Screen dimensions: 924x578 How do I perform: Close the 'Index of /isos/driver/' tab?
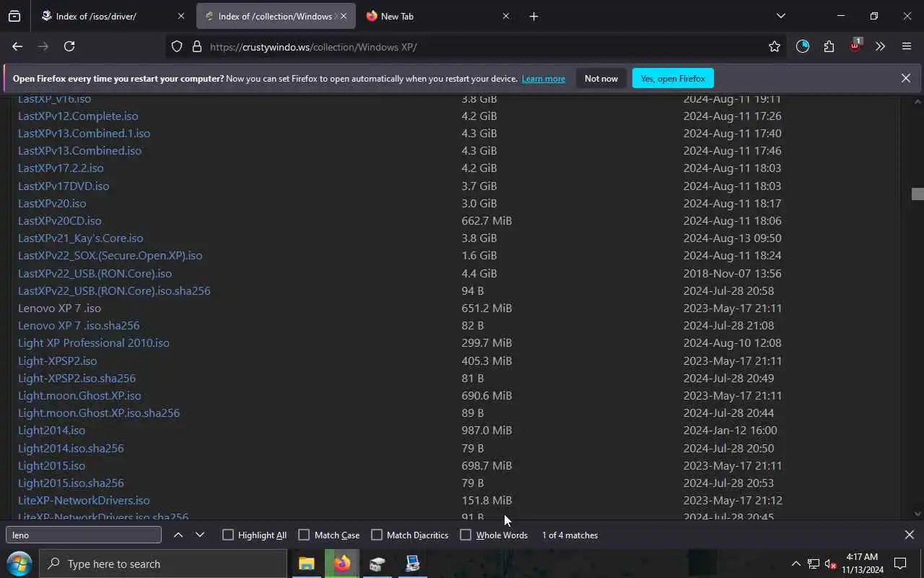click(x=181, y=16)
